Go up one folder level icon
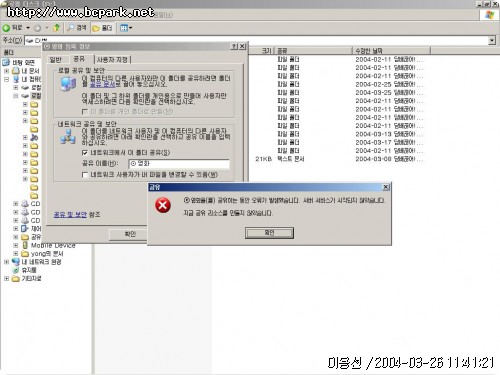This screenshot has width=500, height=375. (57, 28)
